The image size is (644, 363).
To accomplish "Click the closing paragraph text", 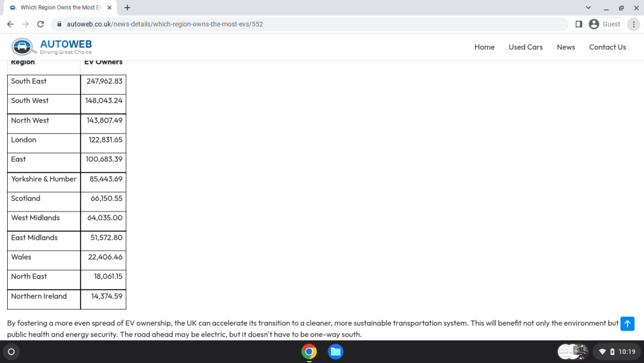I will pos(313,328).
